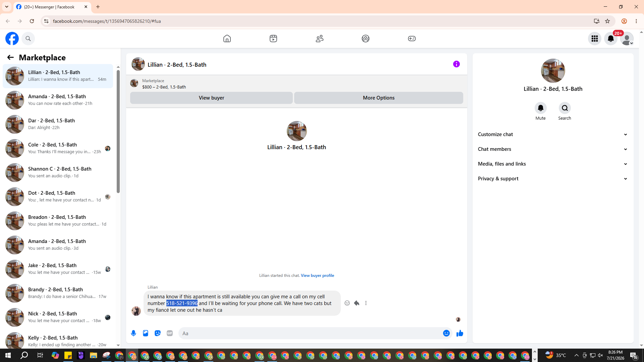Open conversation information icon
This screenshot has height=362, width=644.
[457, 64]
